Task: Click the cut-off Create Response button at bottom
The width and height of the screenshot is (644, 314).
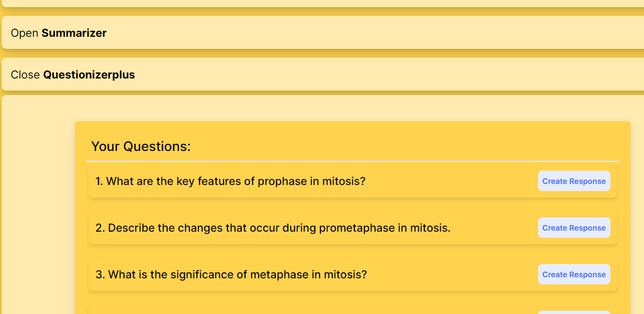Action: point(574,312)
